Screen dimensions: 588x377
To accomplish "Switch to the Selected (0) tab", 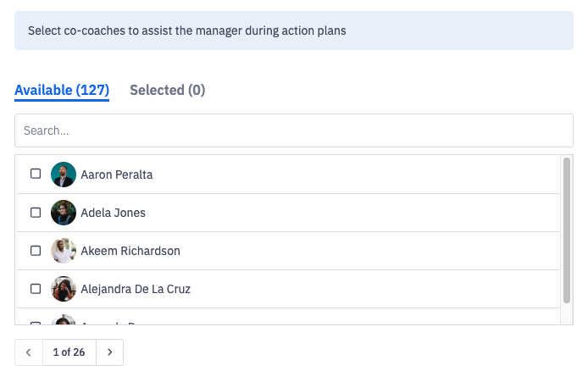I will coord(167,90).
